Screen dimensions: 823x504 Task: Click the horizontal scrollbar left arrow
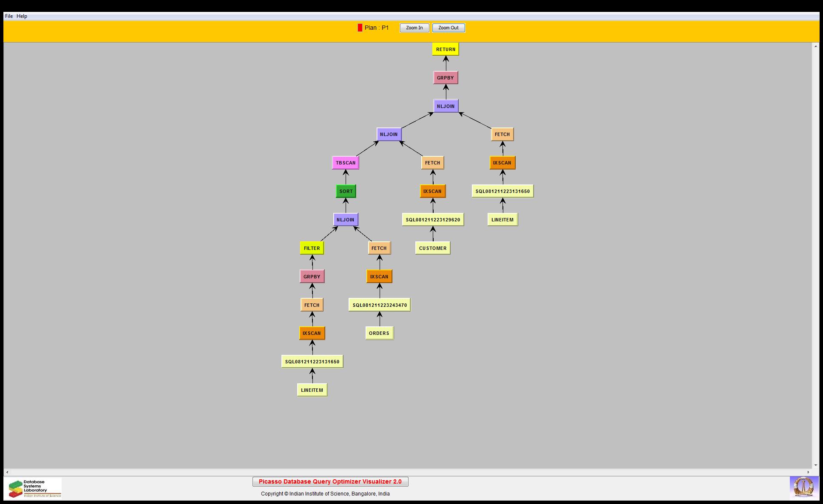pyautogui.click(x=7, y=472)
